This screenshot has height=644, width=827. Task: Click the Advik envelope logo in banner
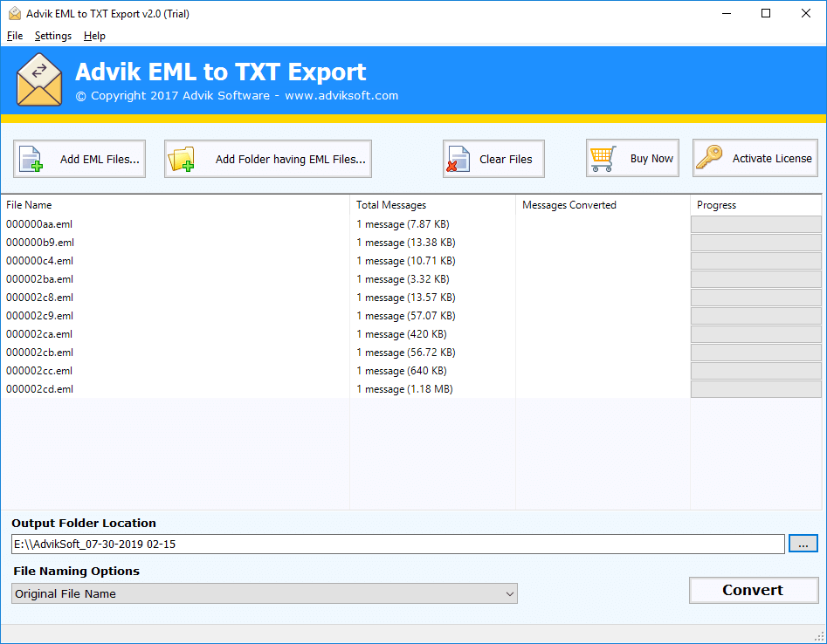click(x=39, y=79)
